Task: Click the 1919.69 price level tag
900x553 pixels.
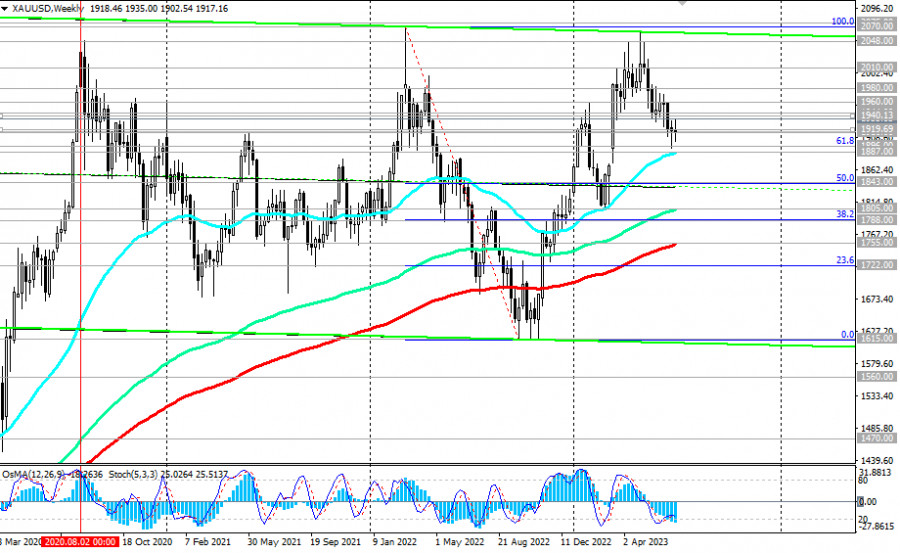Action: tap(876, 130)
